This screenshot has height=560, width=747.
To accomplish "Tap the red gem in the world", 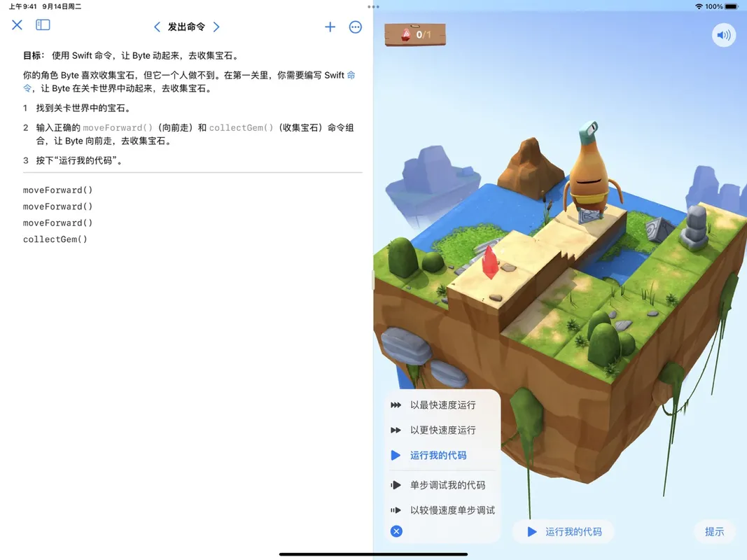I will coord(490,262).
